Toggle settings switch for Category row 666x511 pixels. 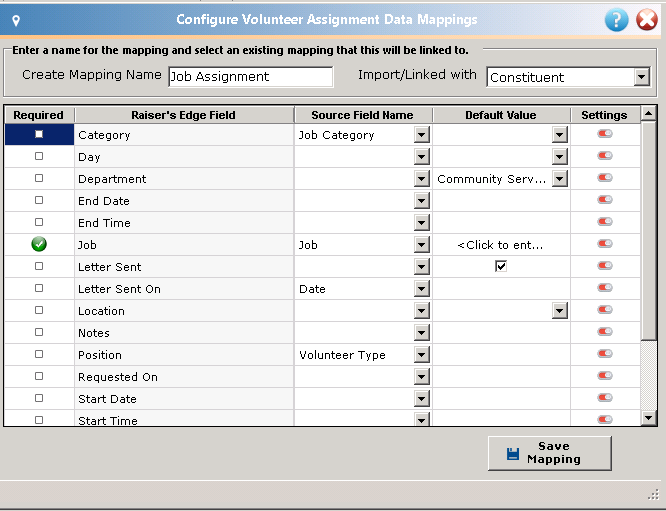click(605, 134)
